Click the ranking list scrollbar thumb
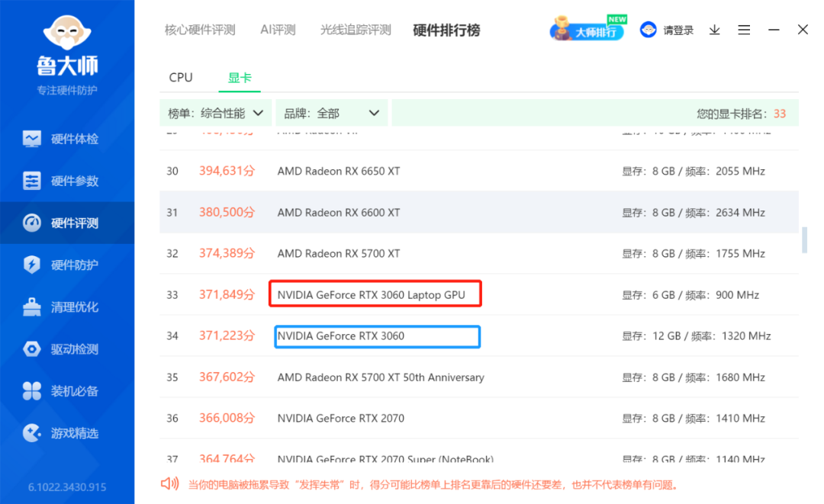This screenshot has height=504, width=824. click(x=804, y=240)
